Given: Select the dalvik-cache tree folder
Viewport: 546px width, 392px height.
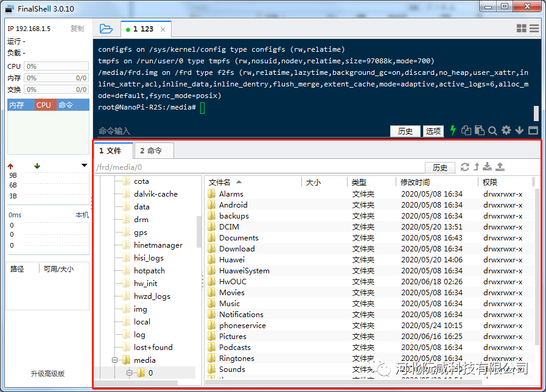Looking at the screenshot, I should tap(156, 194).
